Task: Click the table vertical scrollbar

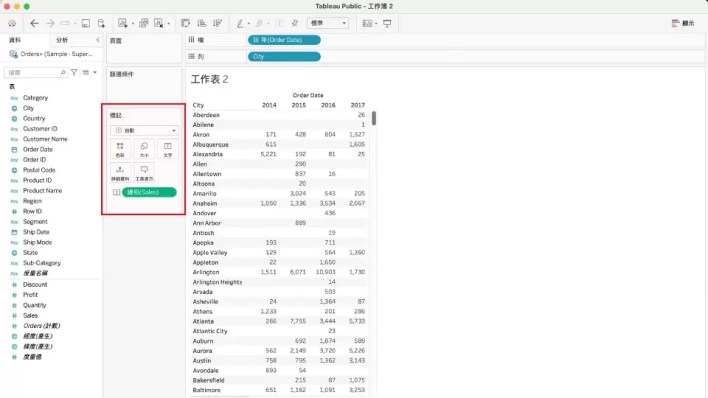Action: point(374,118)
